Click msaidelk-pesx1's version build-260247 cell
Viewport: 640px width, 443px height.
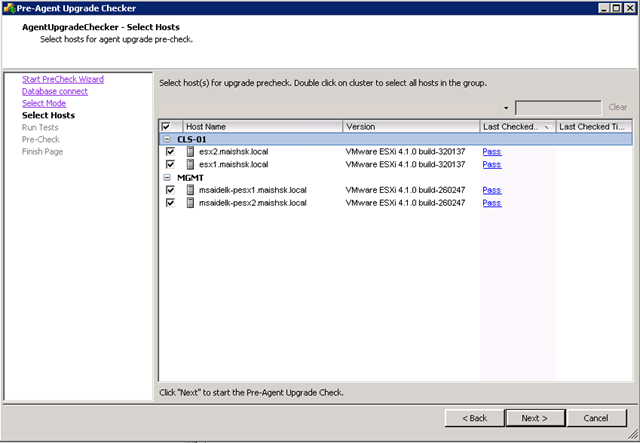[405, 190]
